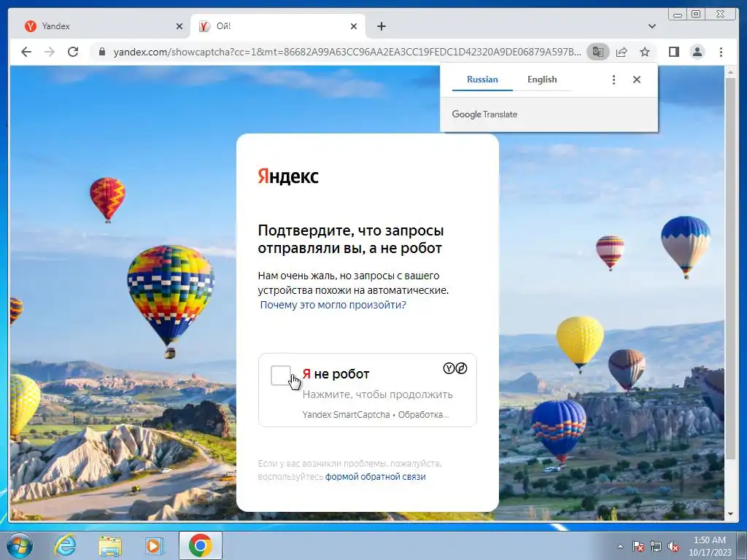Viewport: 747px width, 560px height.
Task: Select the "Ой!" browser tab
Action: click(278, 26)
